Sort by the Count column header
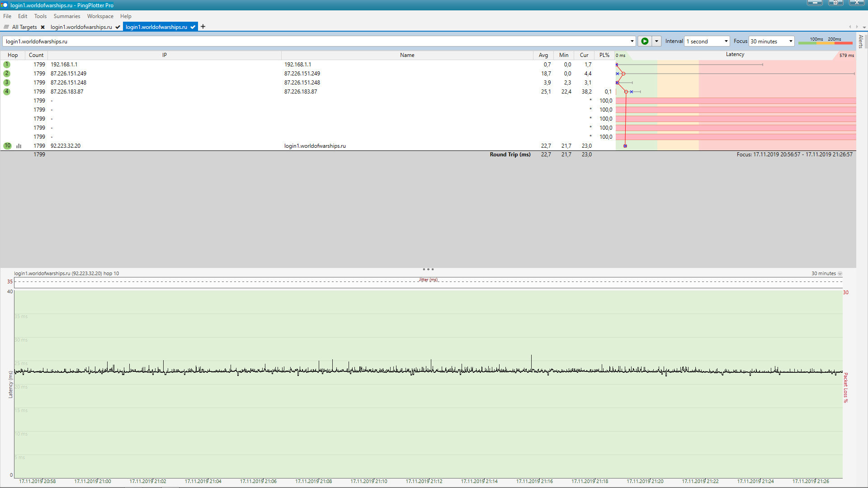The image size is (868, 488). [36, 55]
